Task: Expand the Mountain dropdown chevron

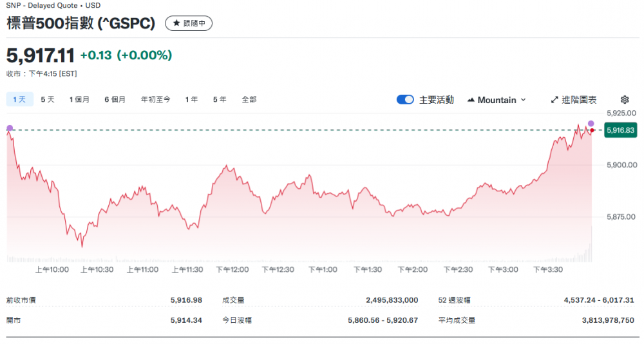Action: (523, 100)
